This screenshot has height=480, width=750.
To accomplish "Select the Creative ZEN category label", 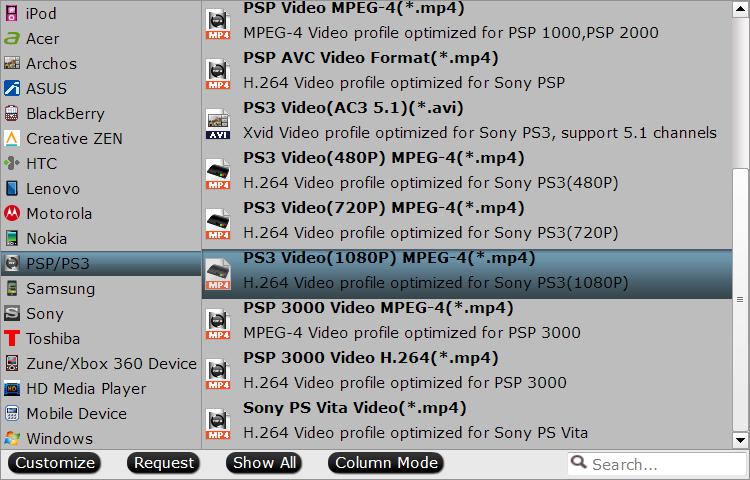I will pyautogui.click(x=75, y=139).
